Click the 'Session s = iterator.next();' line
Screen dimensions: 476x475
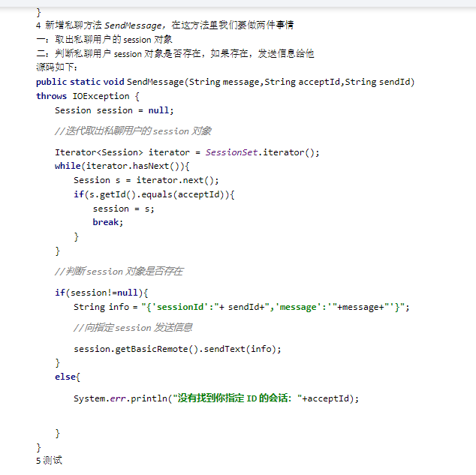pos(146,180)
